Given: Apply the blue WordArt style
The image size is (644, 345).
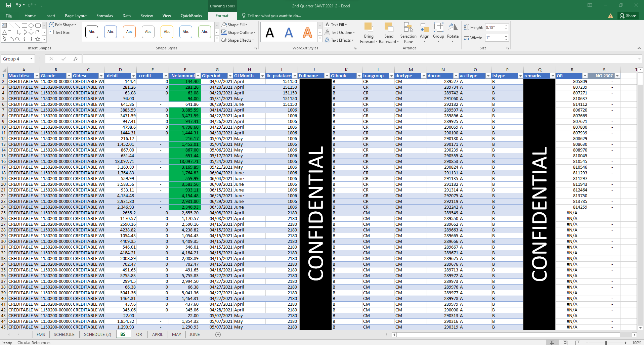Looking at the screenshot, I should coord(289,33).
